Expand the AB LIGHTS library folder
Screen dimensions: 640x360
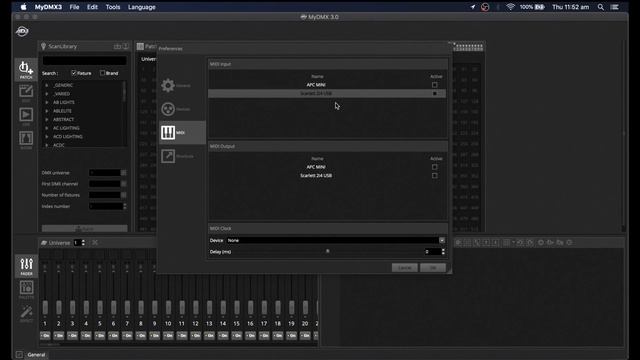click(x=47, y=102)
